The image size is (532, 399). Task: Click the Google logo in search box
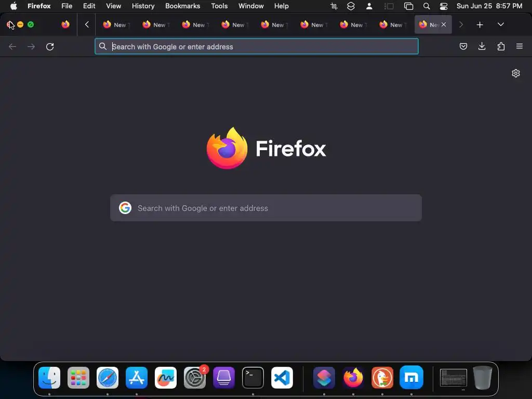(x=125, y=208)
